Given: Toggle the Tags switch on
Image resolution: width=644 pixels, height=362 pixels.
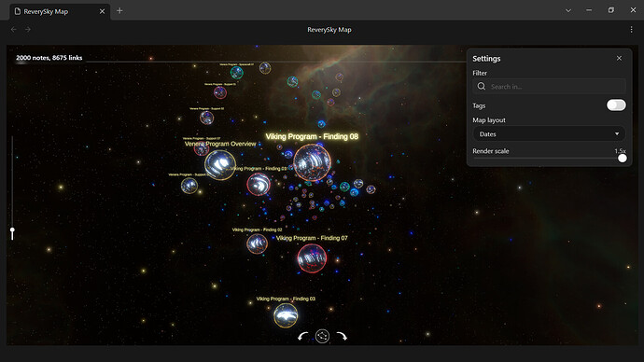Looking at the screenshot, I should 616,105.
